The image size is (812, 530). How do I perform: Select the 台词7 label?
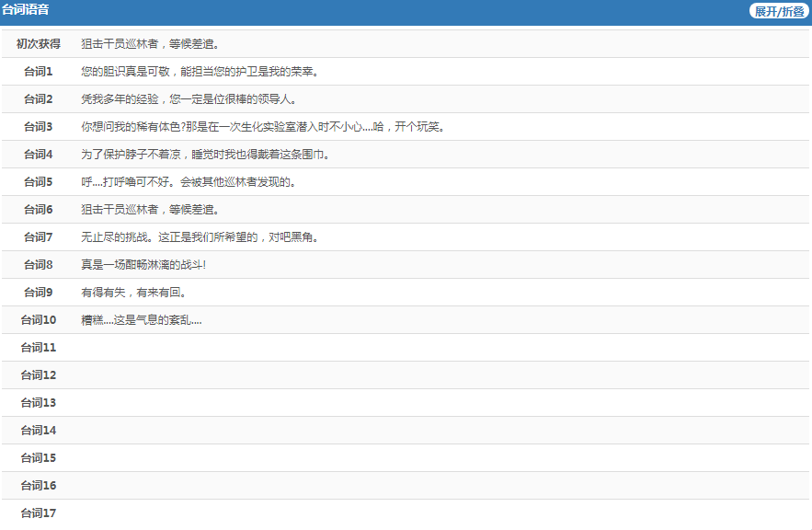point(39,237)
